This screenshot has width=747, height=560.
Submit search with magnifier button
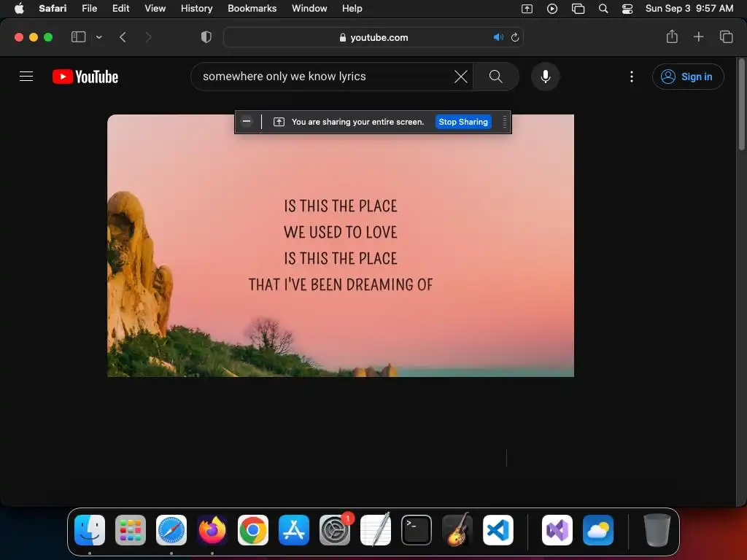point(496,76)
